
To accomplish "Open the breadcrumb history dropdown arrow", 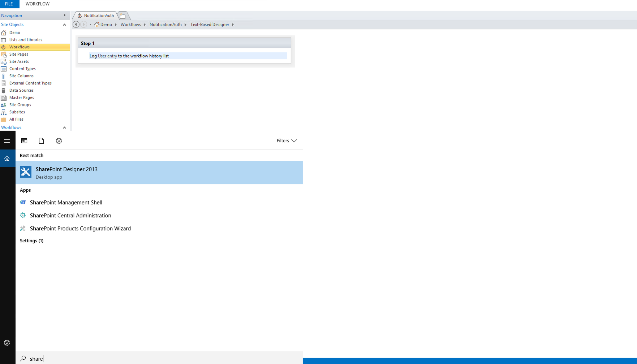I will click(x=90, y=25).
